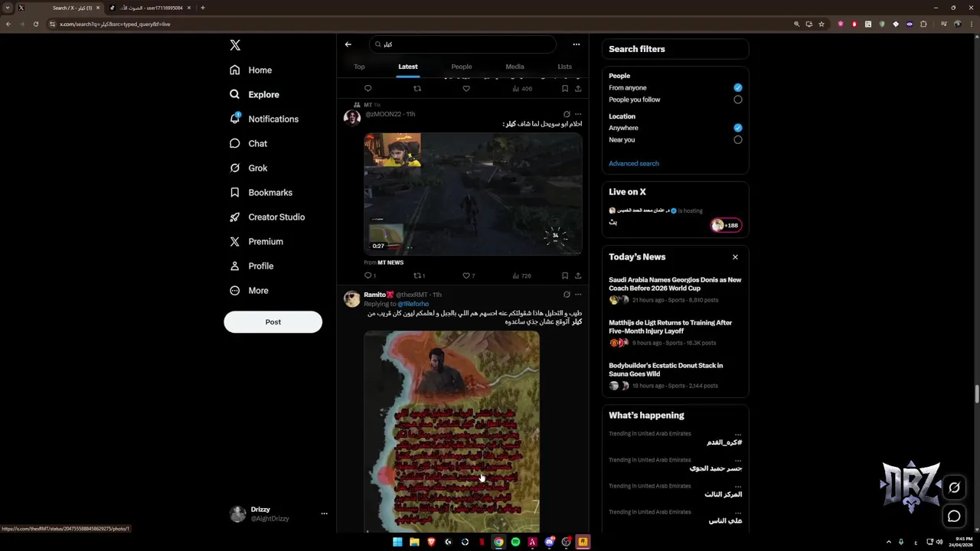The image size is (980, 551).
Task: Open Premium page
Action: point(256,241)
